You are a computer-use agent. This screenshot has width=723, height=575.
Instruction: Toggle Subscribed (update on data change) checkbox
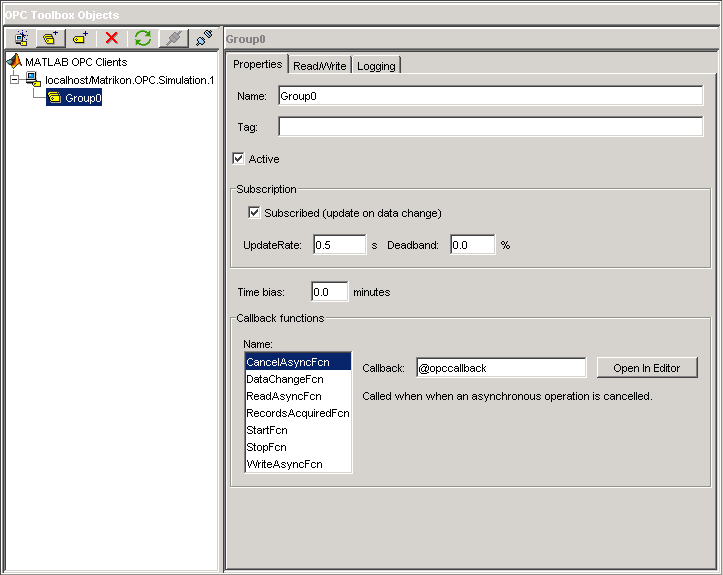(x=254, y=213)
